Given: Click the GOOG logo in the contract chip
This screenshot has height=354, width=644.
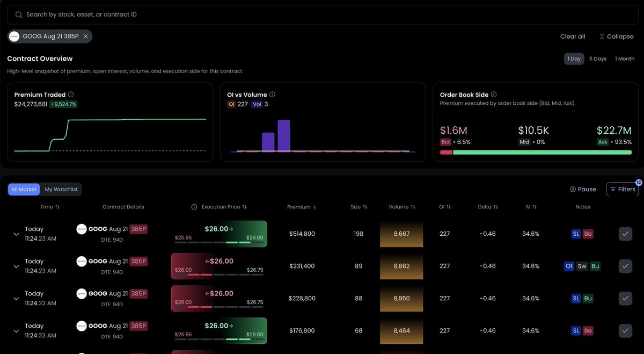Looking at the screenshot, I should [x=14, y=37].
